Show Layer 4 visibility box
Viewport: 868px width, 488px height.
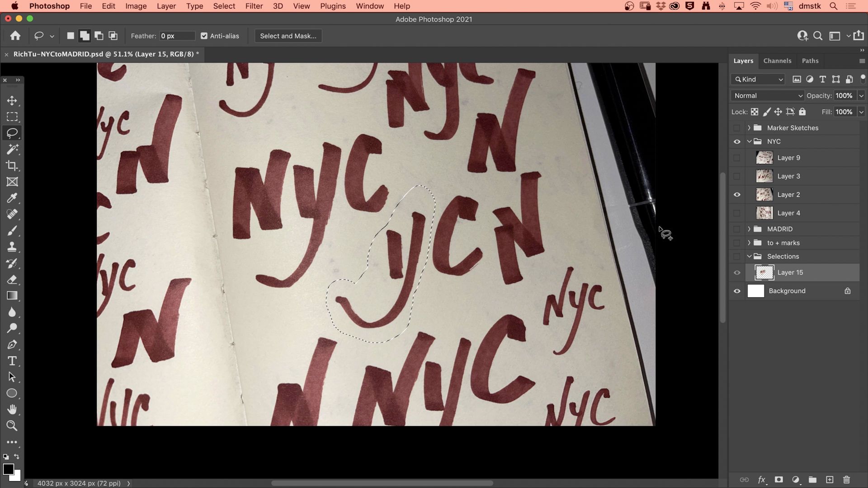pyautogui.click(x=737, y=213)
